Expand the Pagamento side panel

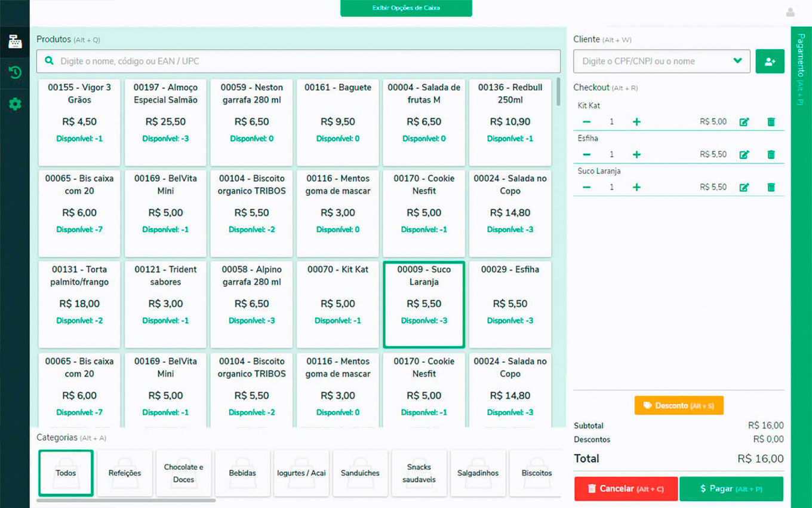pos(801,69)
